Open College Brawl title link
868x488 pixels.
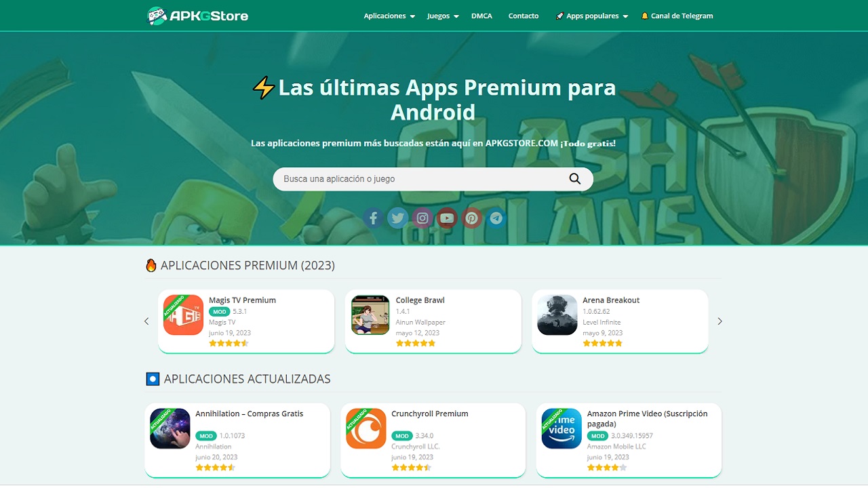[x=420, y=300]
